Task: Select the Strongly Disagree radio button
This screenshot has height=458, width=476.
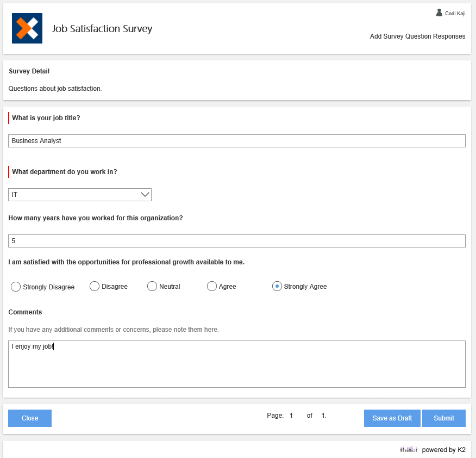Action: click(x=15, y=286)
